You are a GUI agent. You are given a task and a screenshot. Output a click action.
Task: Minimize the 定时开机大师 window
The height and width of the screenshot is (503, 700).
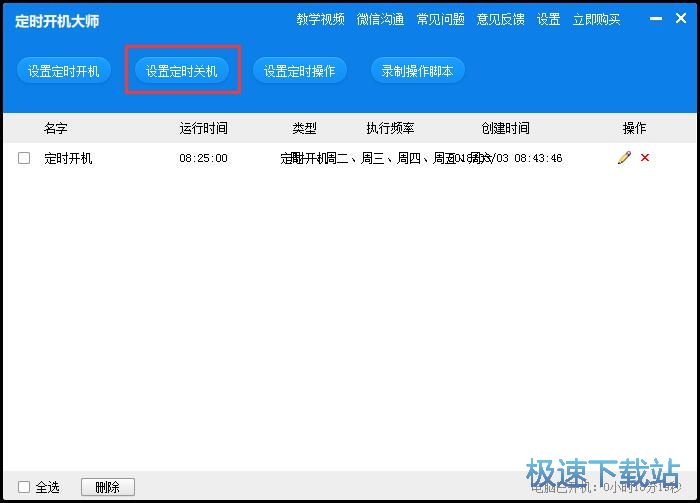pyautogui.click(x=654, y=19)
